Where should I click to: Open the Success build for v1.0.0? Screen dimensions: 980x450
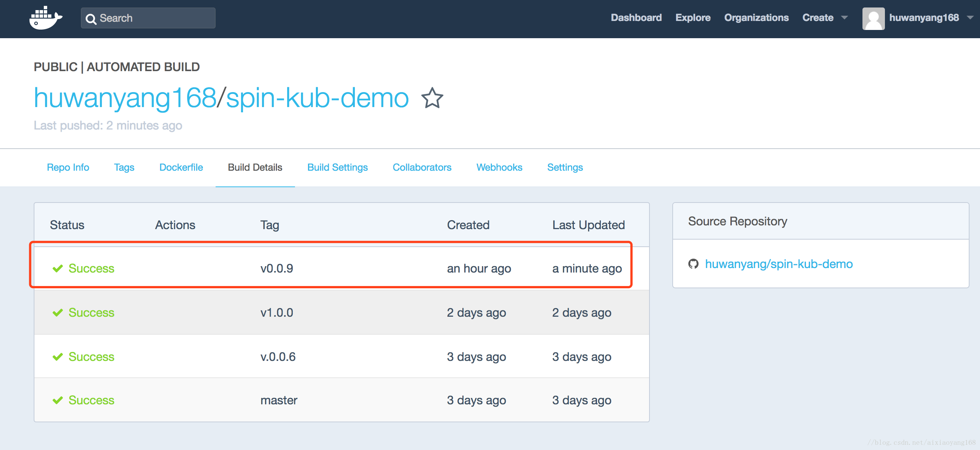coord(91,313)
